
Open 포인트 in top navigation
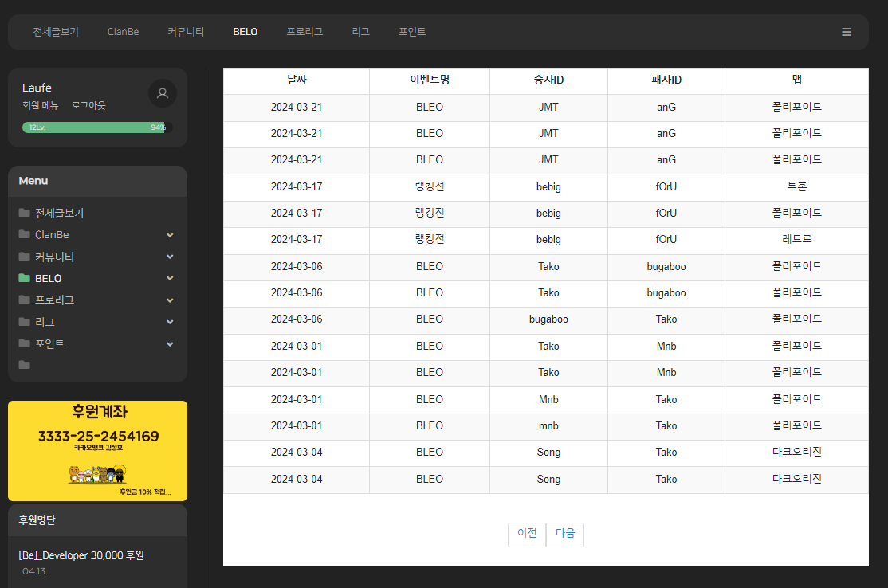[x=412, y=32]
